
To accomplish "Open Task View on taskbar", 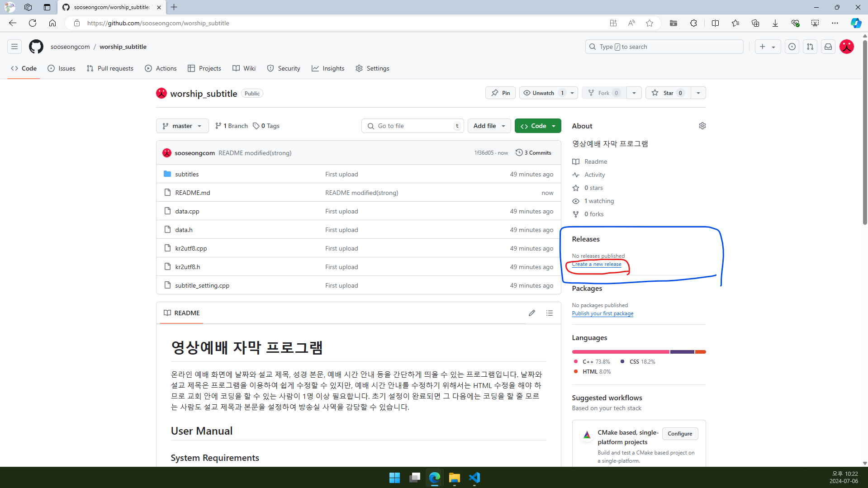I will coord(414,478).
